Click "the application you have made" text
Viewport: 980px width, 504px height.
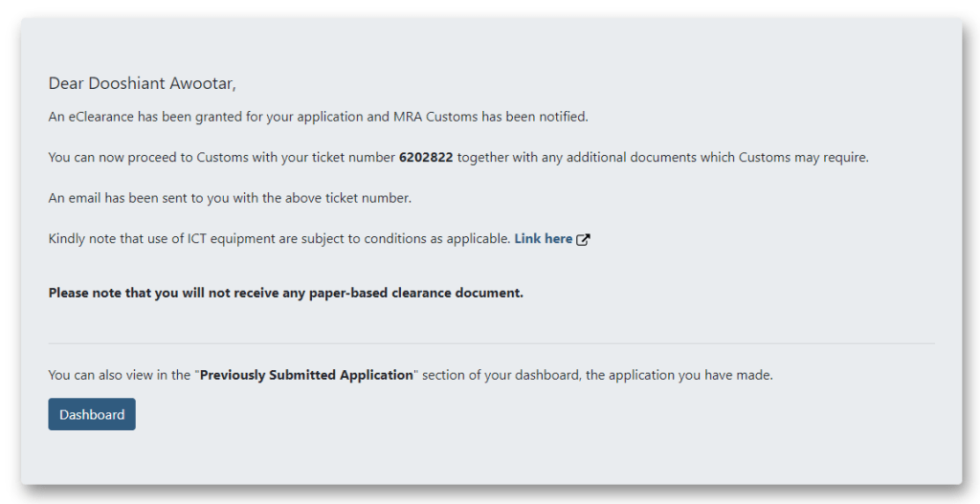679,375
